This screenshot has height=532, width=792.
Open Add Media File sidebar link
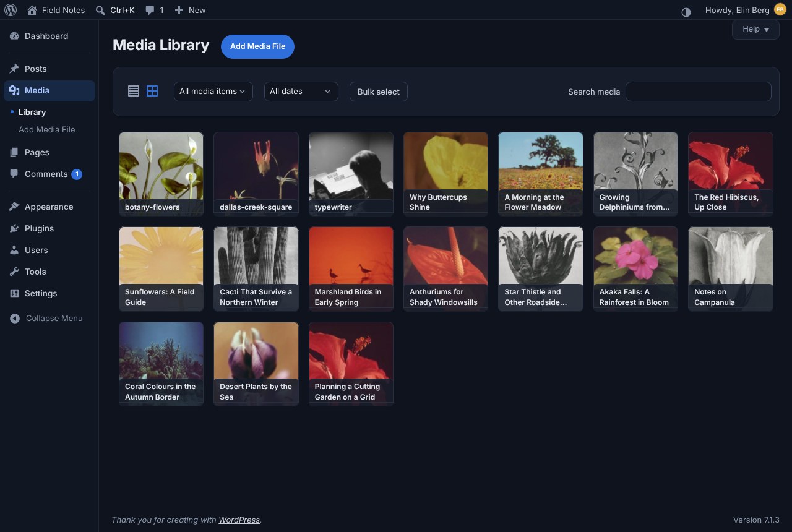click(46, 129)
